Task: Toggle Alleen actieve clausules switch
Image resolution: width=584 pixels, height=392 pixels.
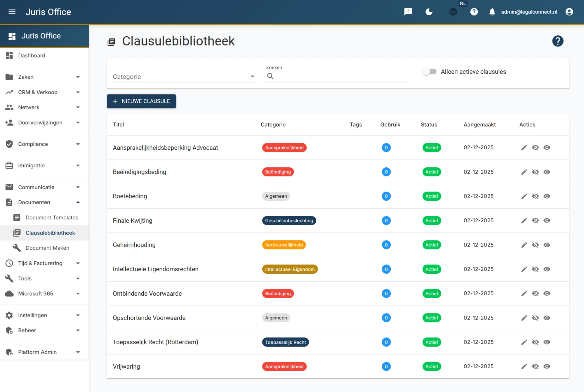Action: (x=430, y=72)
